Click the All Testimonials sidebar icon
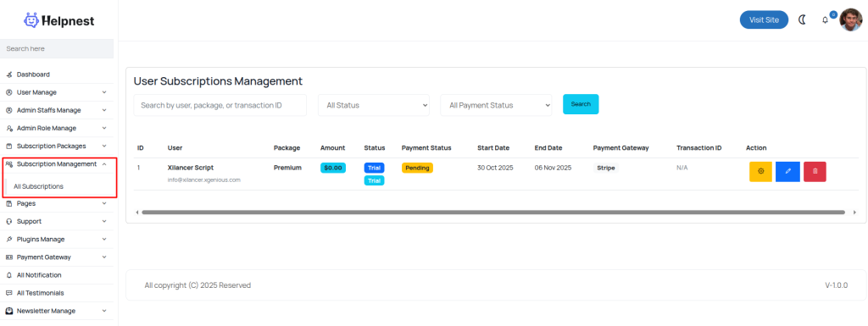Viewport: 868px width, 326px height. click(x=8, y=293)
